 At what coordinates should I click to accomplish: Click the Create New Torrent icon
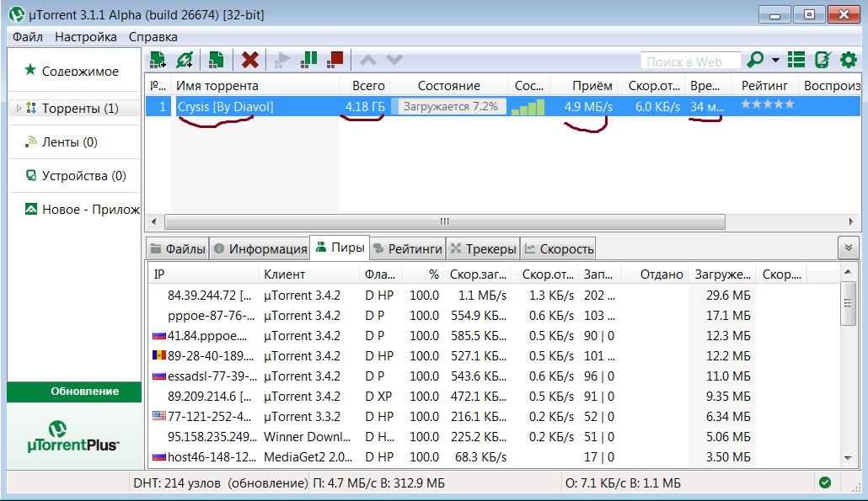(x=217, y=60)
